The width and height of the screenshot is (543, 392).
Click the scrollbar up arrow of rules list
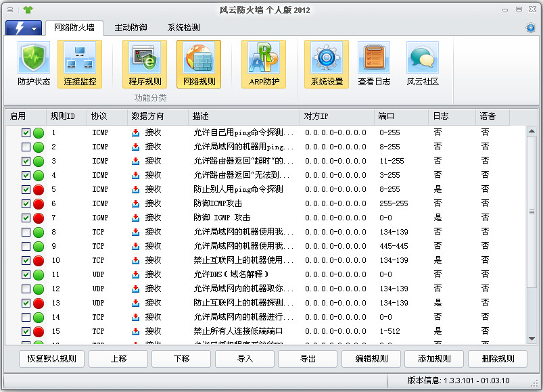point(532,131)
